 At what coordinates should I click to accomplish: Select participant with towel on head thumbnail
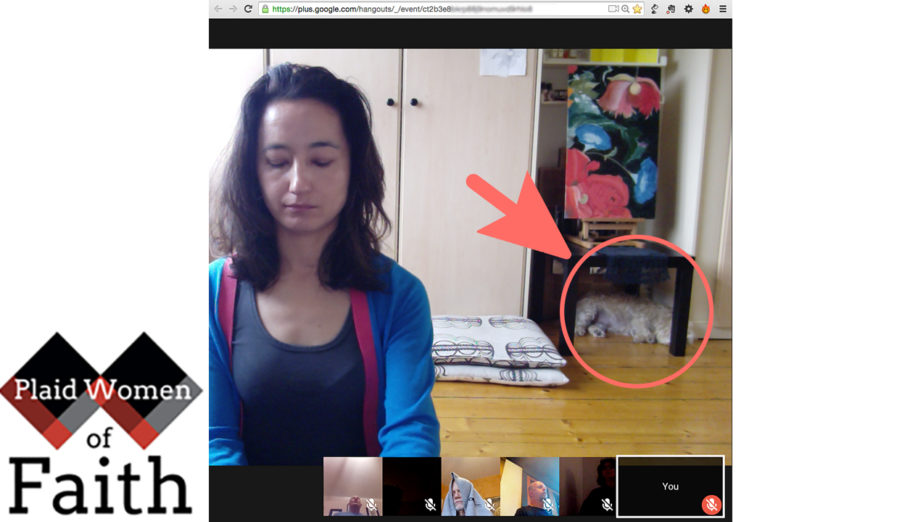470,486
